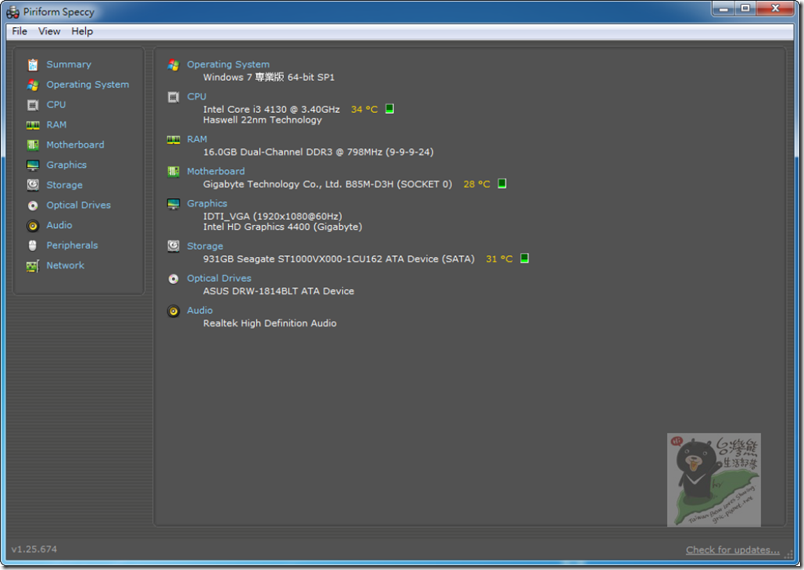This screenshot has height=570, width=804.
Task: Click the disc icon beside Optical Drives heading
Action: (x=173, y=279)
